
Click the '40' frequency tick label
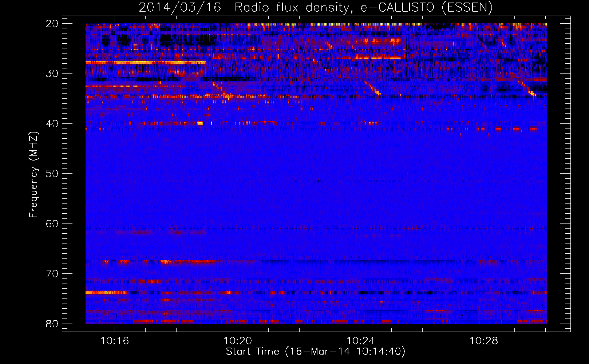click(x=52, y=124)
